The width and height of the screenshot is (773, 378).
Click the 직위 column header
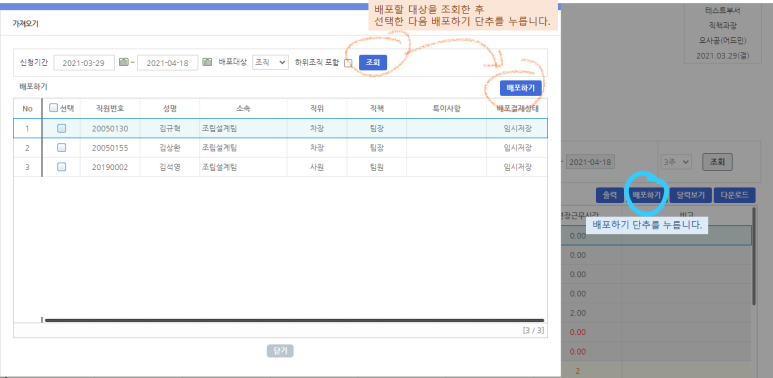(317, 108)
